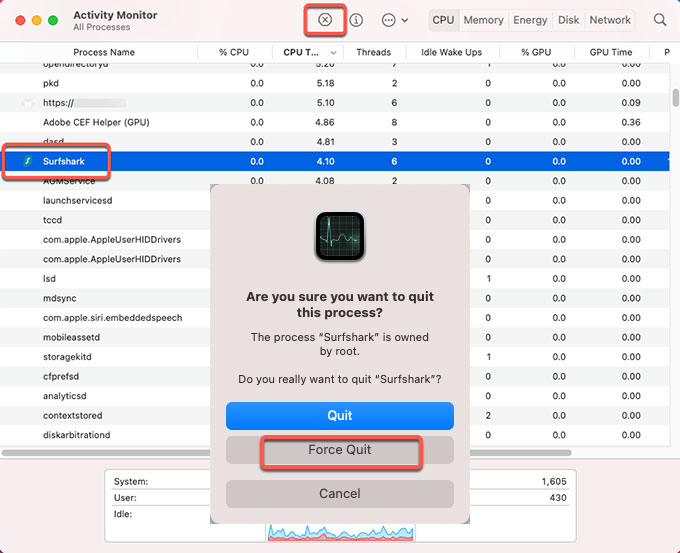
Task: Sort by Threads column header
Action: [373, 52]
